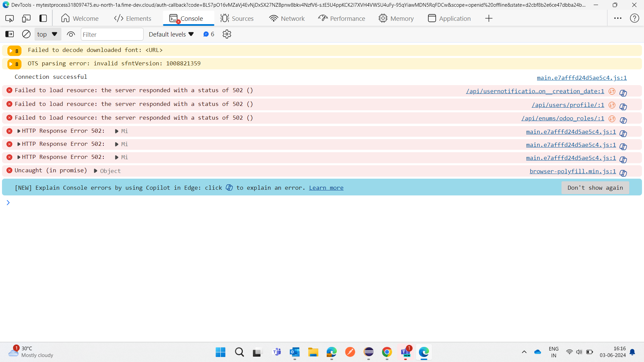Toggle device emulation icon
Screen dimensions: 644x362
coord(26,18)
